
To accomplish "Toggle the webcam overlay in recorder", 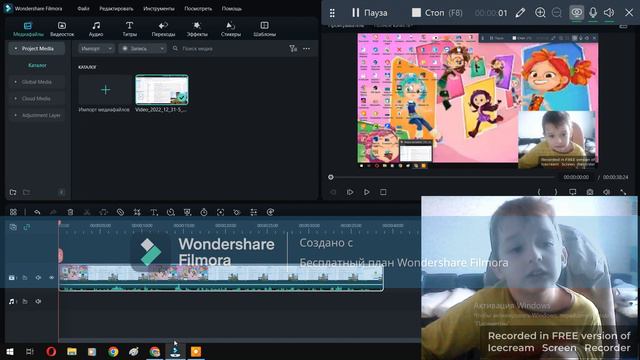I will coord(576,13).
